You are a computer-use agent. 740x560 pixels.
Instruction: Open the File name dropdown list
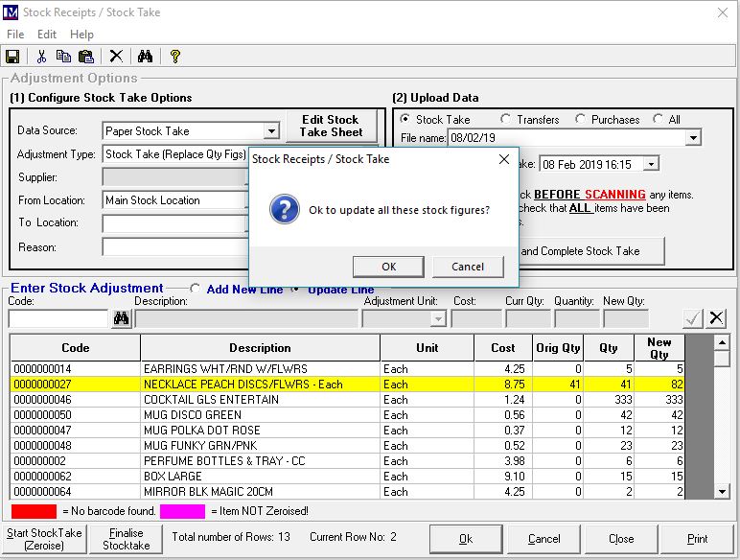(693, 139)
